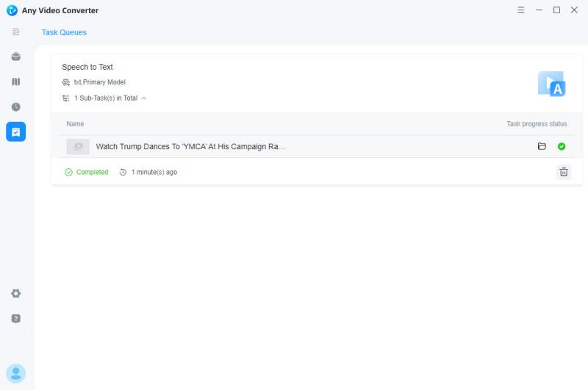Click the Name column header

(75, 124)
